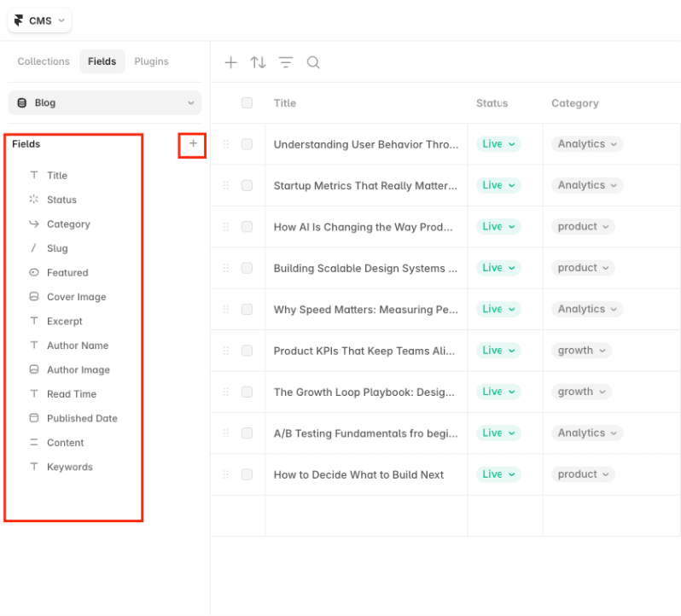Screen dimensions: 681x616
Task: Toggle the select-all checkbox in header
Action: [x=247, y=103]
